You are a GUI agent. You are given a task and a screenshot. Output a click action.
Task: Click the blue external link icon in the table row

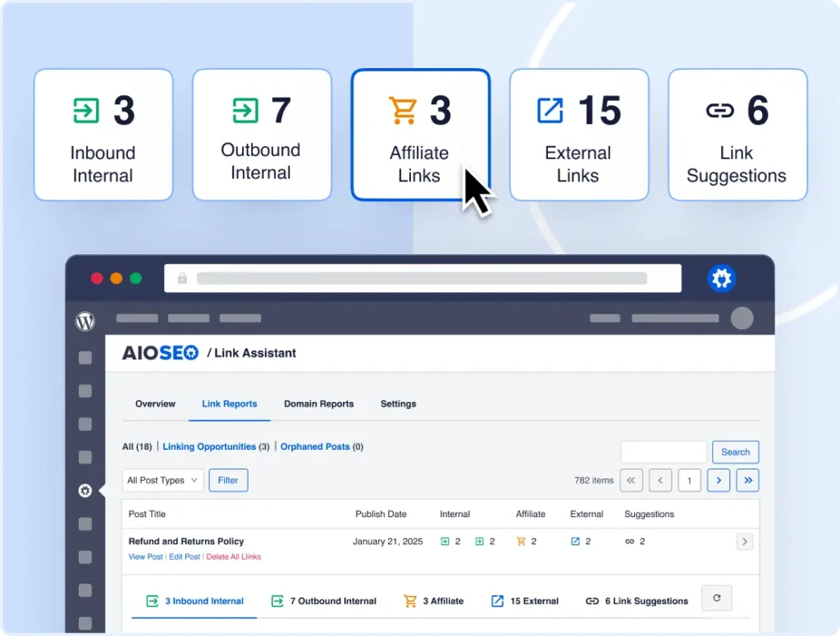point(575,542)
